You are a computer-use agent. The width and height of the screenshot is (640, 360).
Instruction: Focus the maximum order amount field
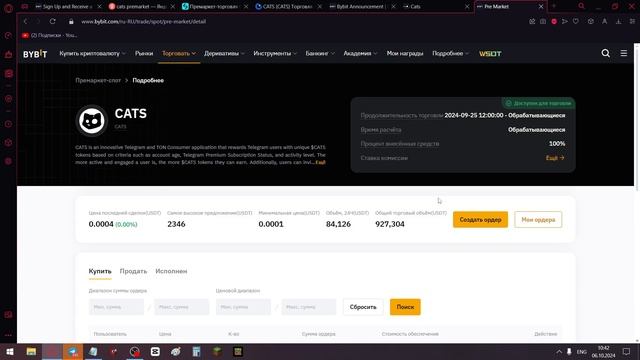(181, 307)
